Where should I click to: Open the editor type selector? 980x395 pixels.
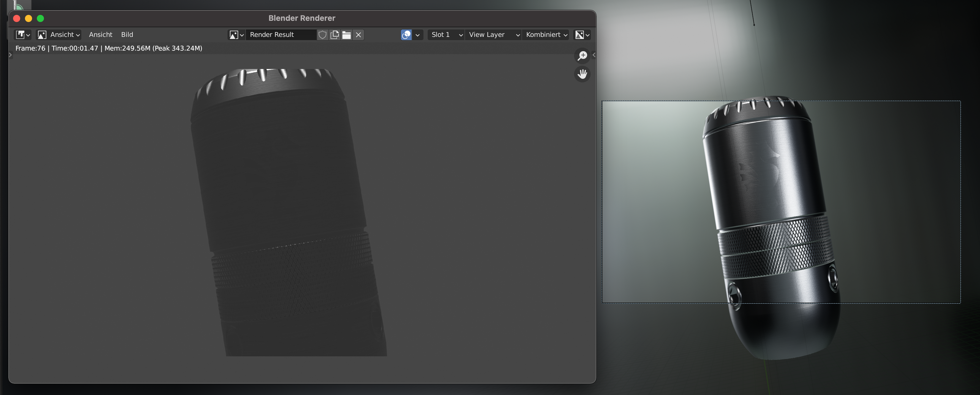point(23,35)
